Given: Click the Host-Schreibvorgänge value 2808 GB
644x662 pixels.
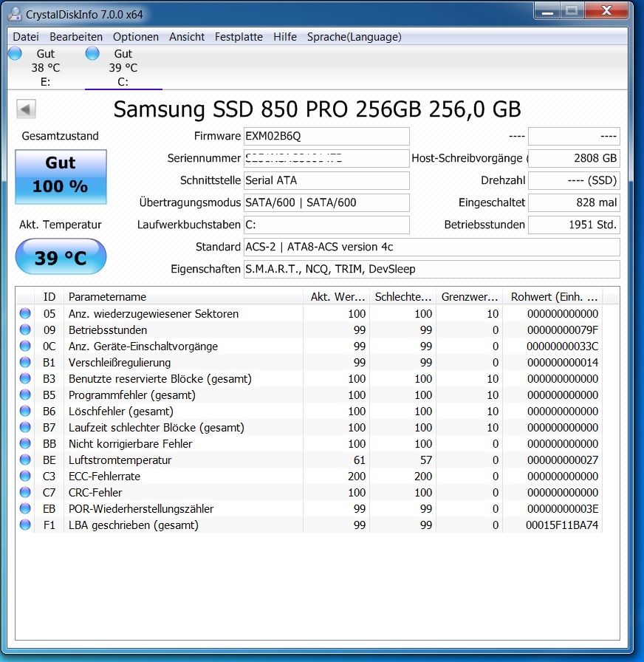Looking at the screenshot, I should coord(574,158).
